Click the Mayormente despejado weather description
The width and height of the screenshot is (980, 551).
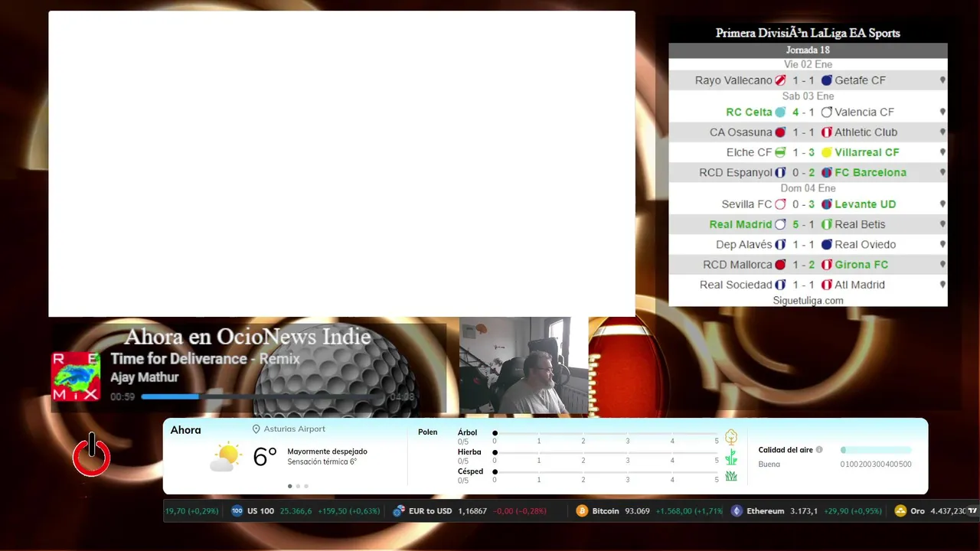[x=327, y=452]
